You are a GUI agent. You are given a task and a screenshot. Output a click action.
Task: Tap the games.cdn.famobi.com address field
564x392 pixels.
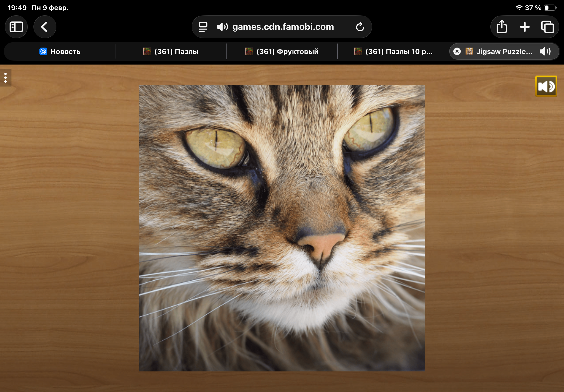coord(283,27)
